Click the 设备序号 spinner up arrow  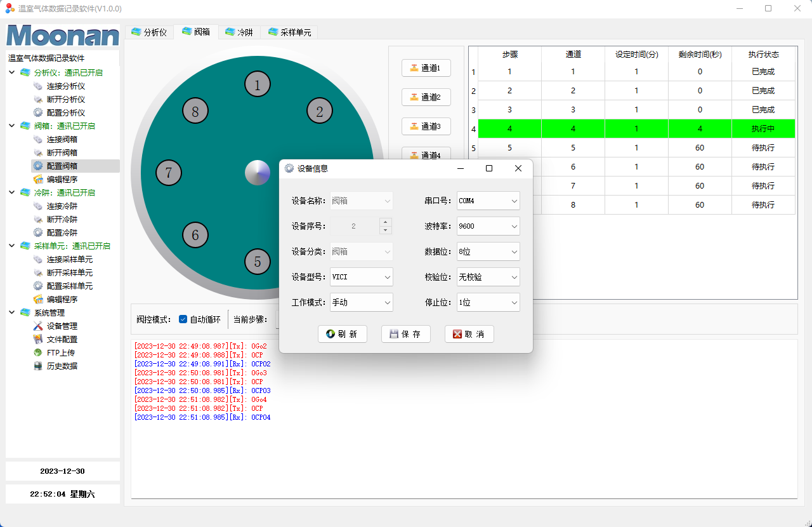pyautogui.click(x=386, y=222)
